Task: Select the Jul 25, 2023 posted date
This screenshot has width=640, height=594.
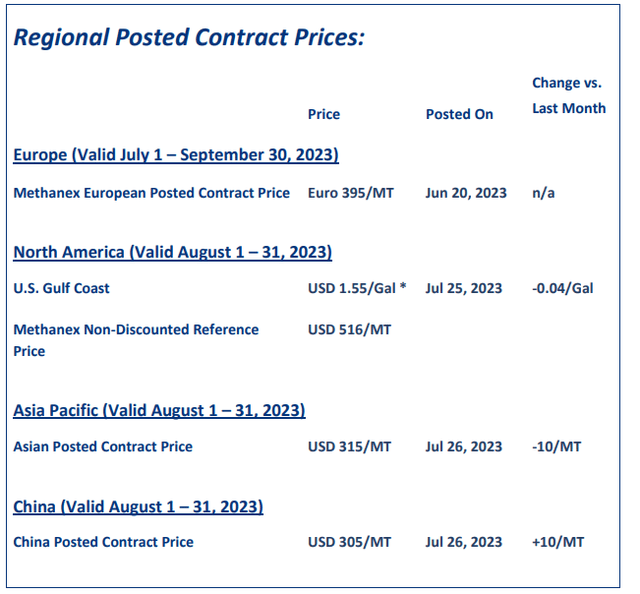Action: [464, 288]
